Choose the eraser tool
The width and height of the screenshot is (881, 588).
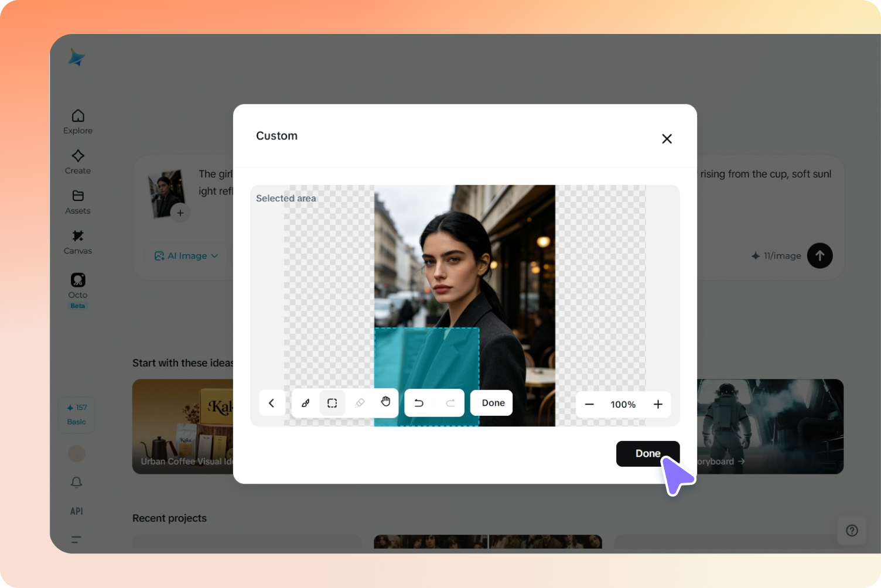click(x=360, y=403)
